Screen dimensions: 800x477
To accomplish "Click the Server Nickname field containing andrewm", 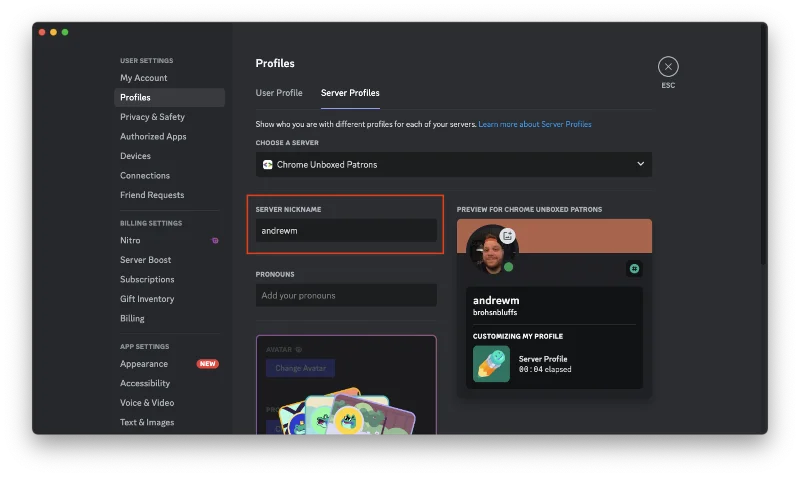I will coord(346,231).
